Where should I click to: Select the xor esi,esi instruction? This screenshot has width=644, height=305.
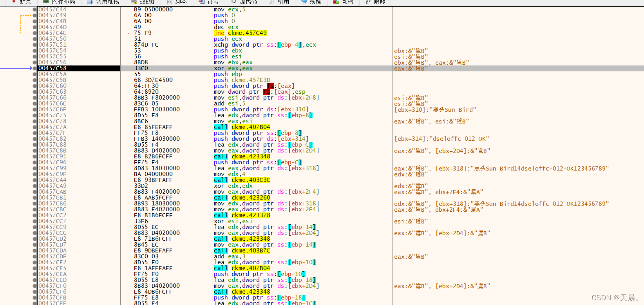coord(233,221)
